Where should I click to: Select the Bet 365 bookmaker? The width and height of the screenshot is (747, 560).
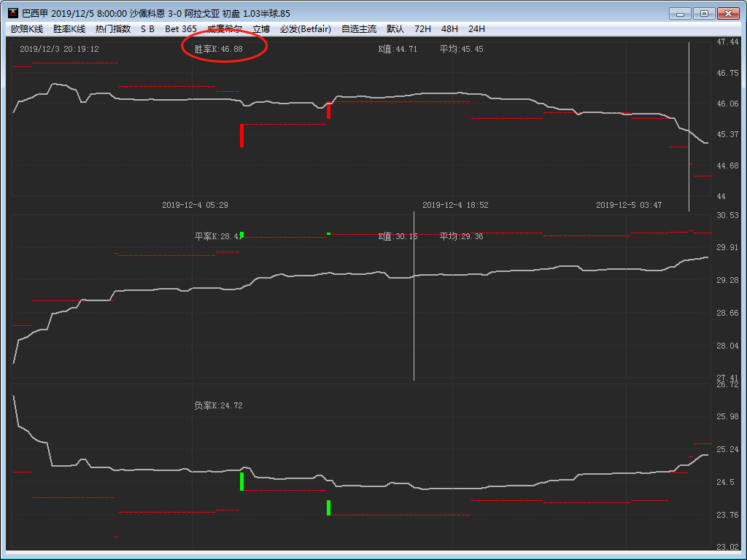[x=181, y=29]
